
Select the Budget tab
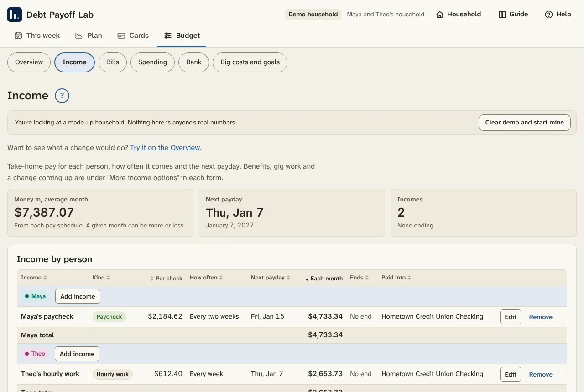pos(182,36)
